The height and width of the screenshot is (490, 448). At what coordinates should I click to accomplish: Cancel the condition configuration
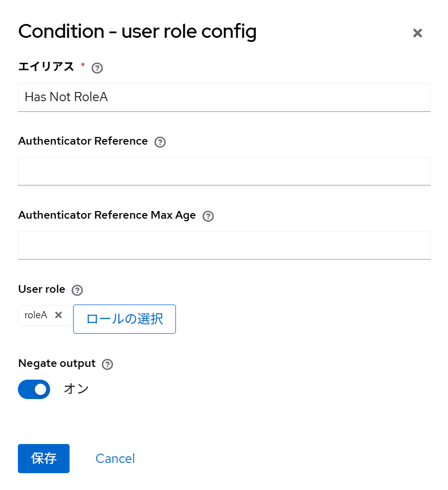[x=115, y=458]
